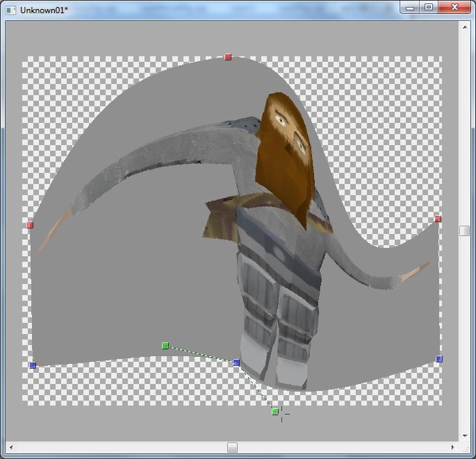Click the horizontal scrollbar thumb

(233, 448)
